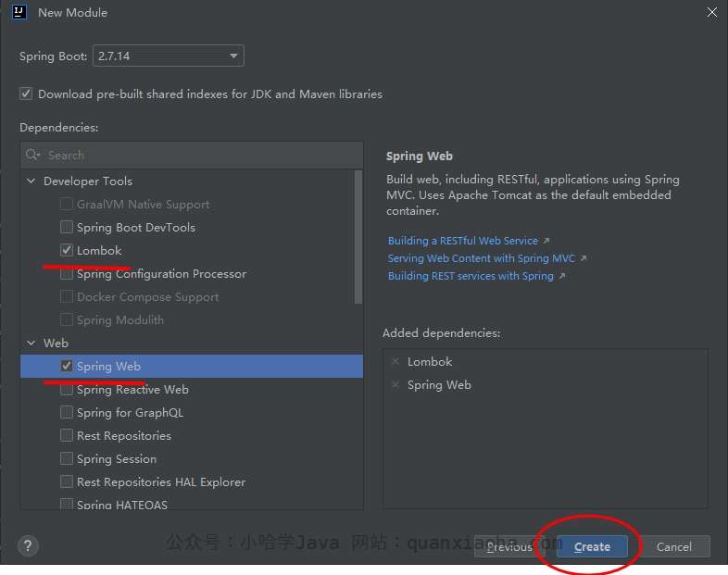This screenshot has height=575, width=728.
Task: Check the Spring HATEOAS dependency
Action: click(x=67, y=504)
